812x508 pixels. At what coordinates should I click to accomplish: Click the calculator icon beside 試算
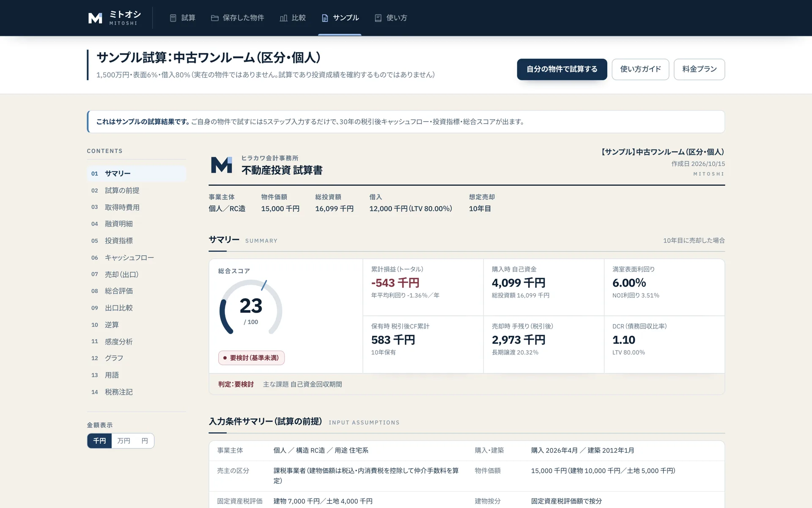[x=173, y=18]
